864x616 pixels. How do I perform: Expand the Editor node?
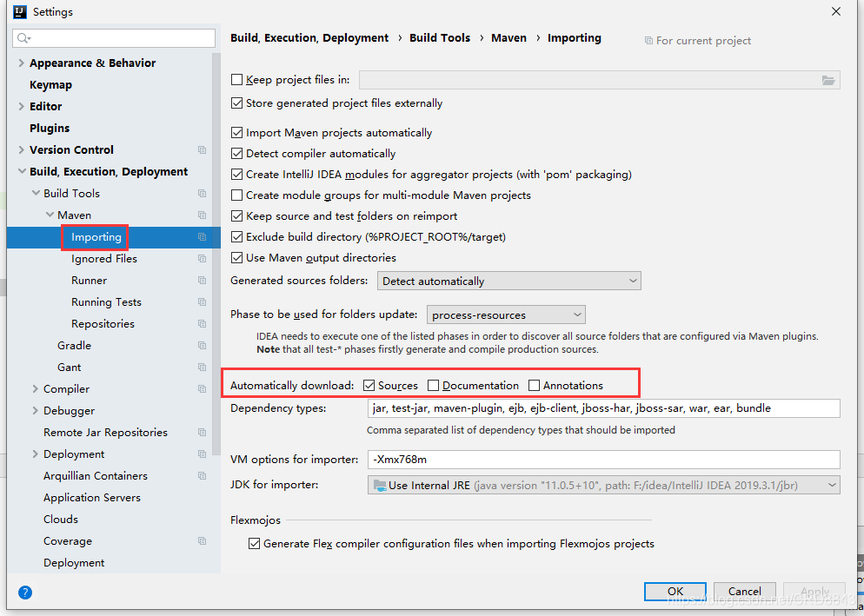[x=22, y=106]
